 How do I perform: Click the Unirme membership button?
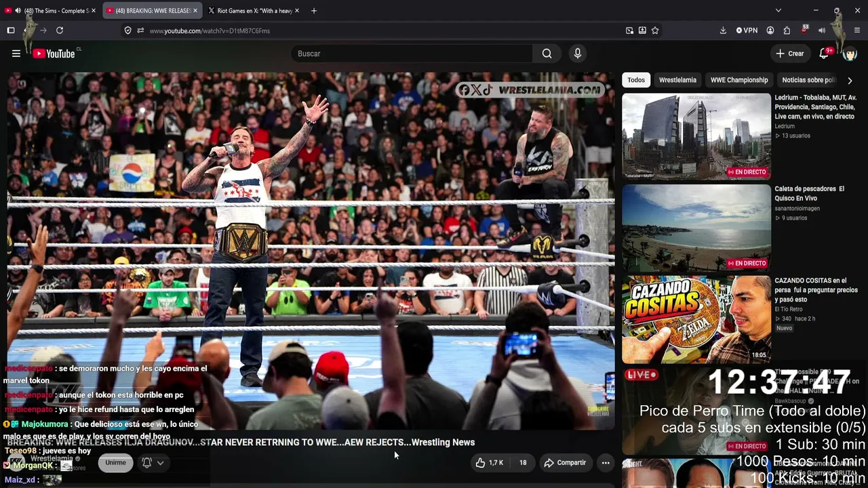tap(115, 463)
